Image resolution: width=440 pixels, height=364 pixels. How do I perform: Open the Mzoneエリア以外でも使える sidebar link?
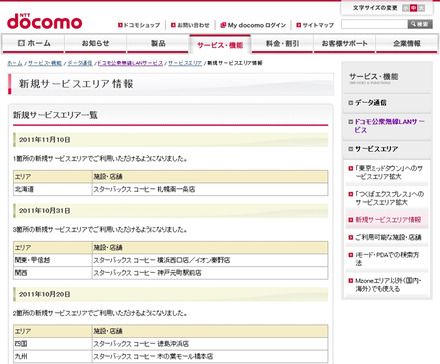(x=388, y=285)
